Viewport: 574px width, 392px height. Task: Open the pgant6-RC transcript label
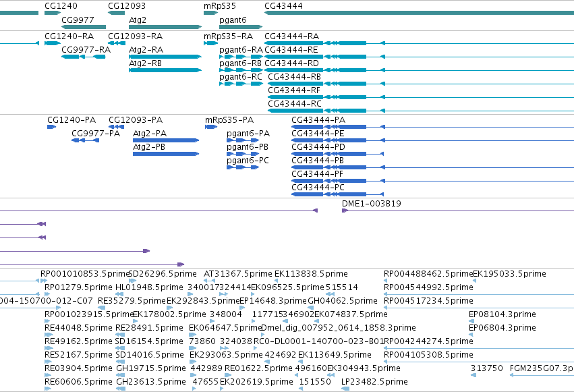coord(241,77)
